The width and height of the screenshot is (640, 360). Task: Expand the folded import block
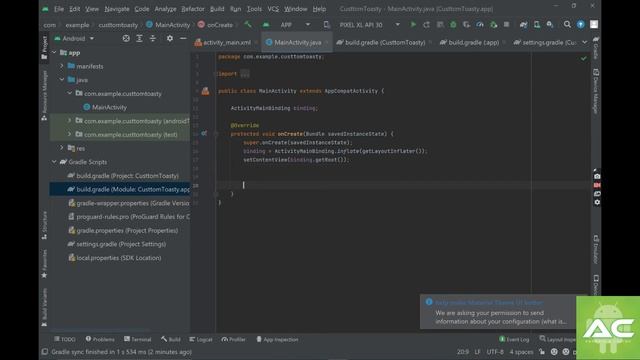click(245, 74)
